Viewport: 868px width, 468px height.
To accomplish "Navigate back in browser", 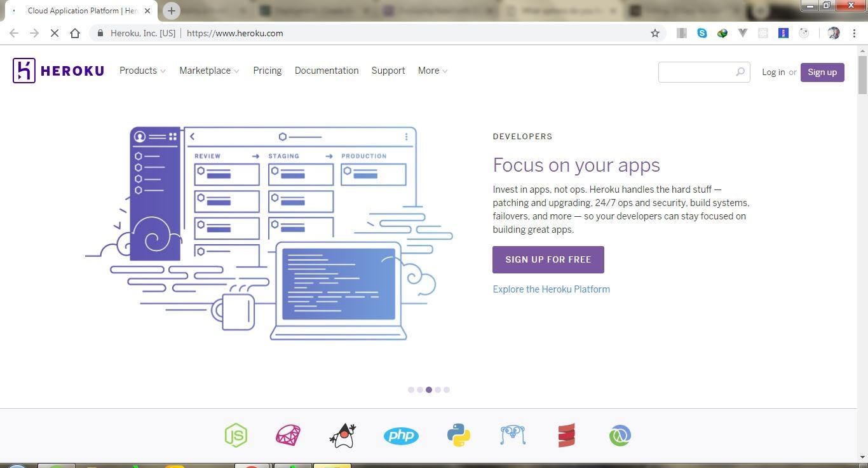I will click(x=14, y=33).
